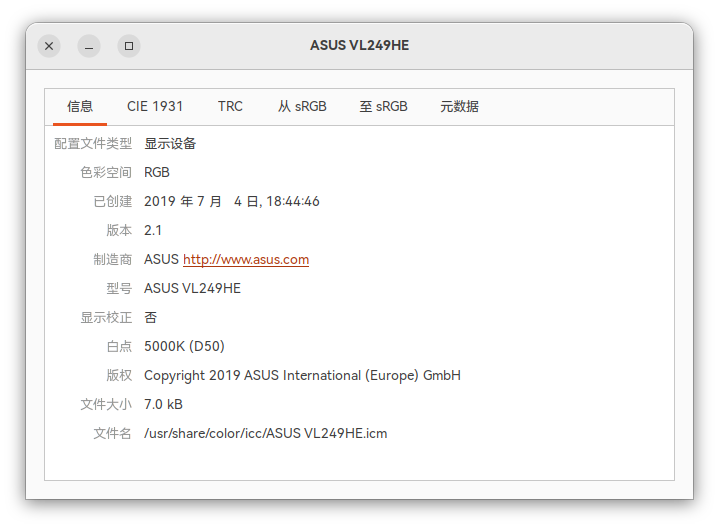The height and width of the screenshot is (528, 719).
Task: Click the creation date 2019 年 7 月 4 日
Action: point(232,201)
